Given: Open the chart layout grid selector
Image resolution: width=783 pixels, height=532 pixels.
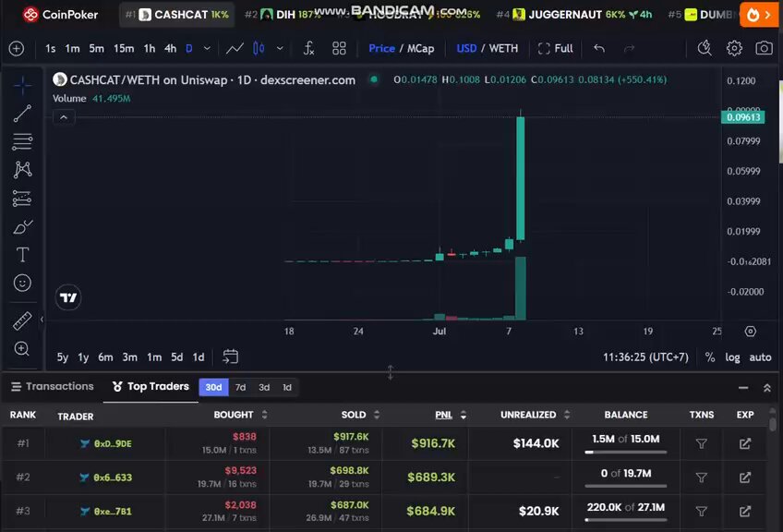Looking at the screenshot, I should point(339,48).
